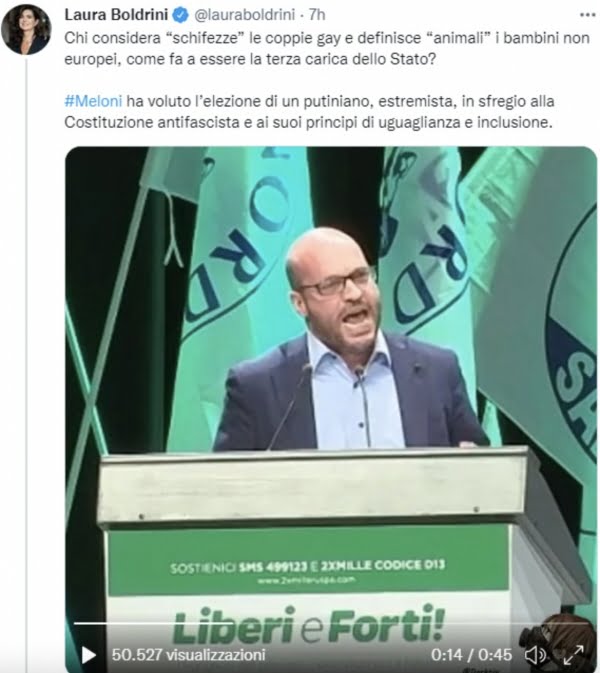
Task: Click the tweet text about "terza carica dello Stato"
Action: click(327, 48)
